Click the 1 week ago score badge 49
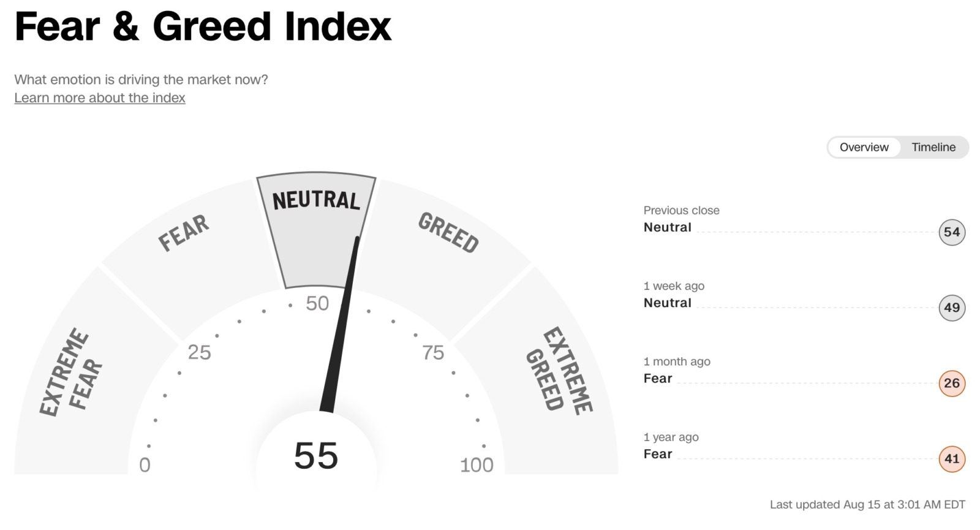This screenshot has width=980, height=530. tap(951, 308)
